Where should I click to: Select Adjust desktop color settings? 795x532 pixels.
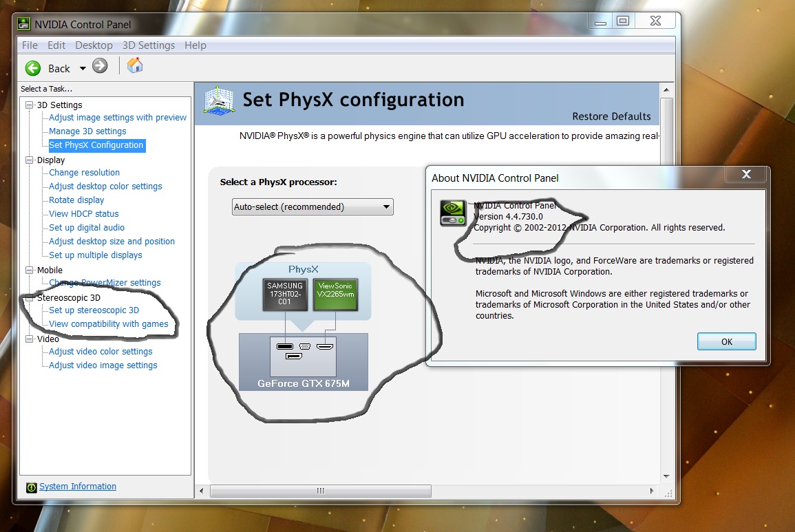pyautogui.click(x=105, y=186)
